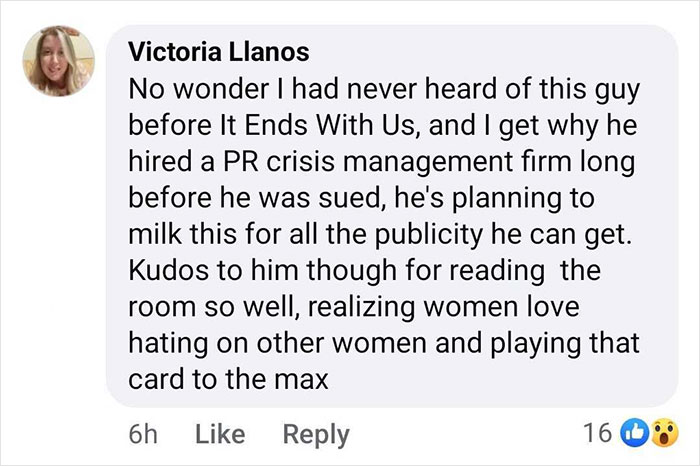
Task: Open the Victoria Llanos profile name link
Action: 218,51
